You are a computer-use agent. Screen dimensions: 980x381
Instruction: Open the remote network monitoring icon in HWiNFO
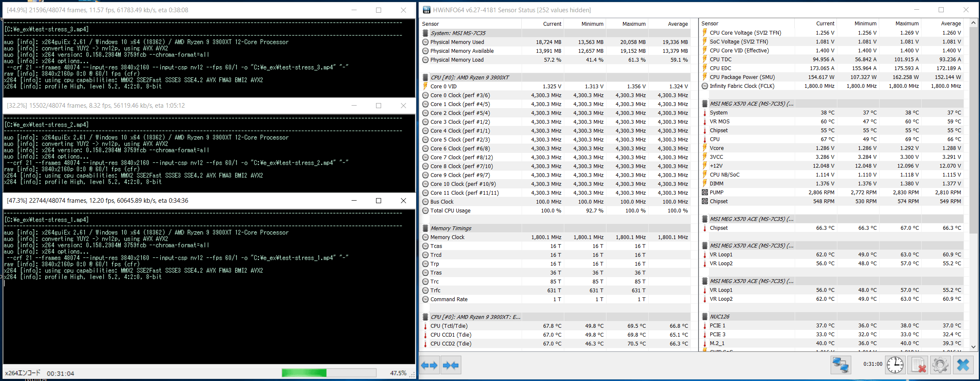tap(840, 365)
